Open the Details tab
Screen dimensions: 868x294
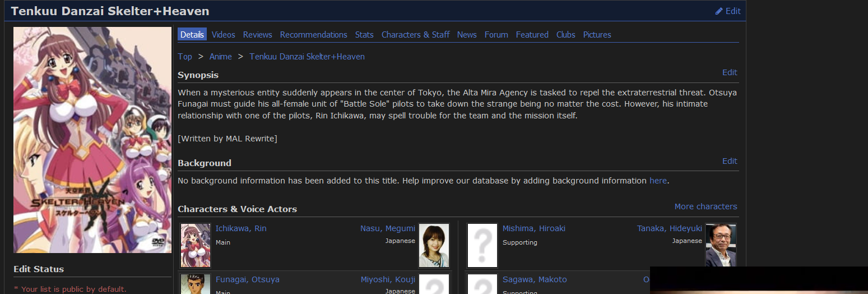(192, 35)
